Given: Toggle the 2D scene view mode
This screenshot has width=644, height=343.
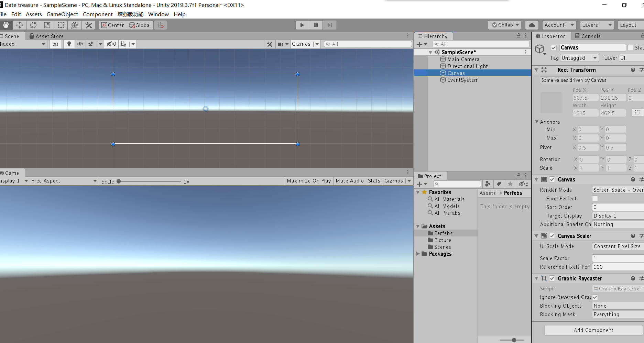Looking at the screenshot, I should click(x=55, y=44).
